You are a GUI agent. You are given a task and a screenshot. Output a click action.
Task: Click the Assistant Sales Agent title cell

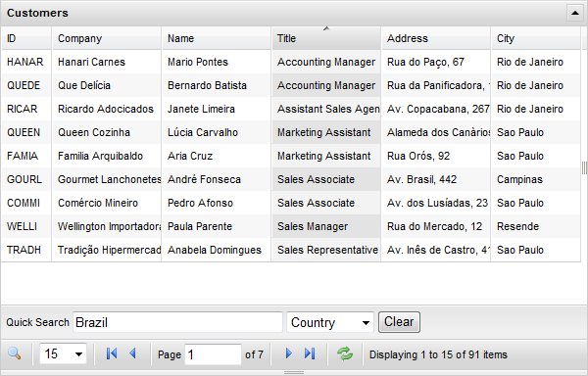tap(326, 109)
